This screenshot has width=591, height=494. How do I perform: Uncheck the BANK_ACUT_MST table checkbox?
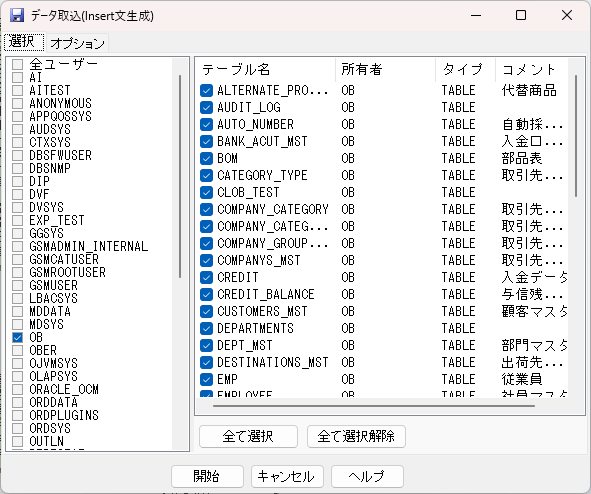coord(206,141)
